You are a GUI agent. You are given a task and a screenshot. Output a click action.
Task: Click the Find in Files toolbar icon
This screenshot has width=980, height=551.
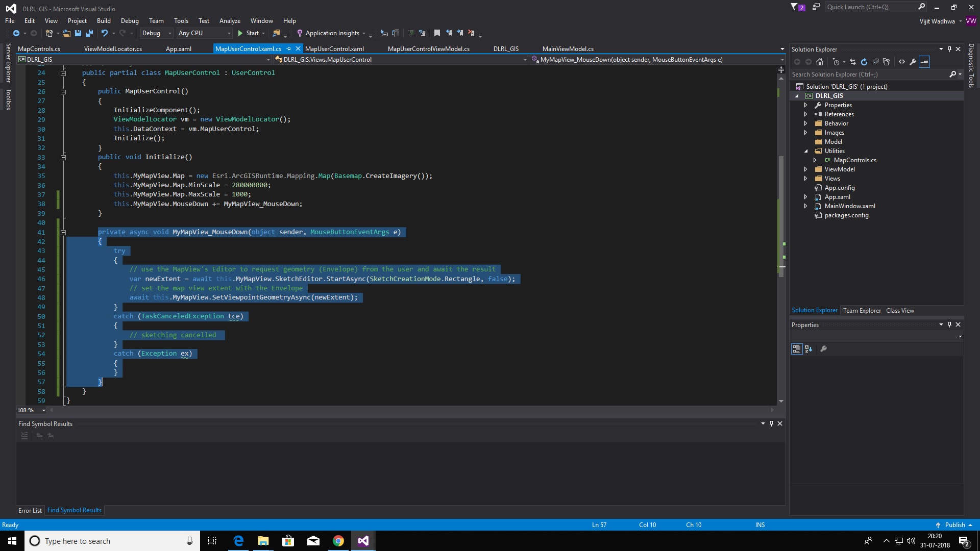click(x=276, y=33)
